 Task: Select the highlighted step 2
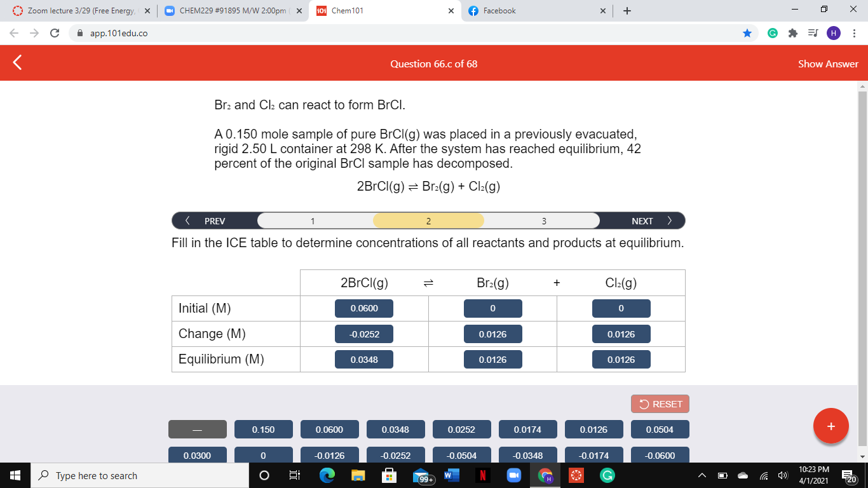tap(428, 220)
